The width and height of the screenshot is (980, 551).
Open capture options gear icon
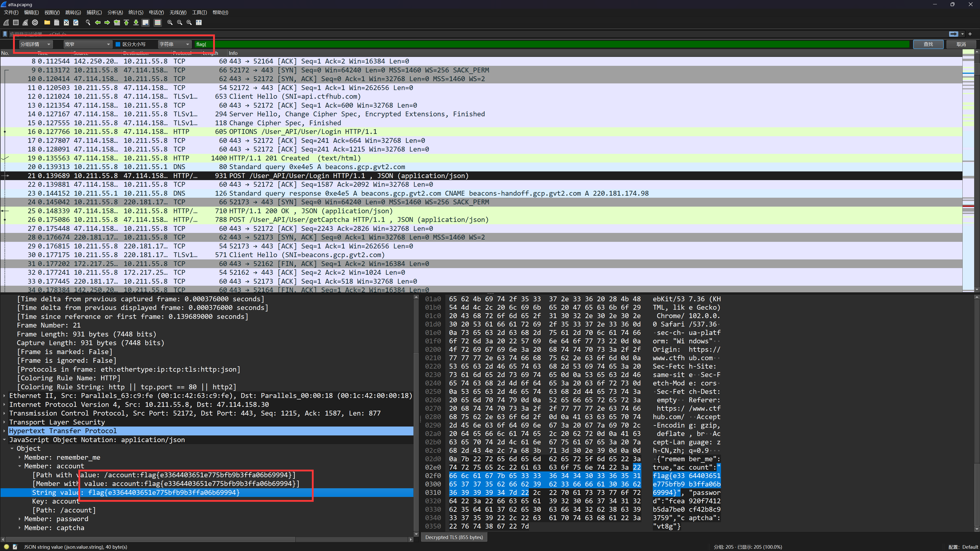tap(35, 22)
